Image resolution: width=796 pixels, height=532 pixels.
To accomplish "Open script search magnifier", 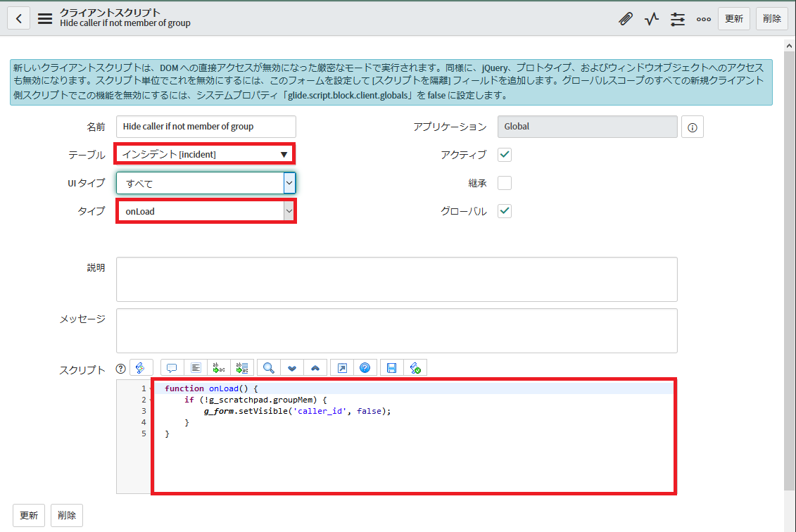I will click(x=269, y=367).
